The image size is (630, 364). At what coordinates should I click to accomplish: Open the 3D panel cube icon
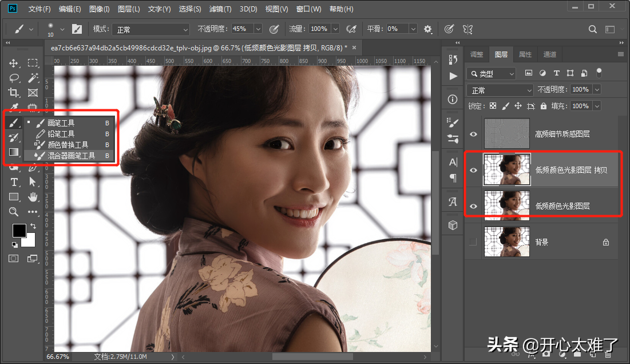453,225
